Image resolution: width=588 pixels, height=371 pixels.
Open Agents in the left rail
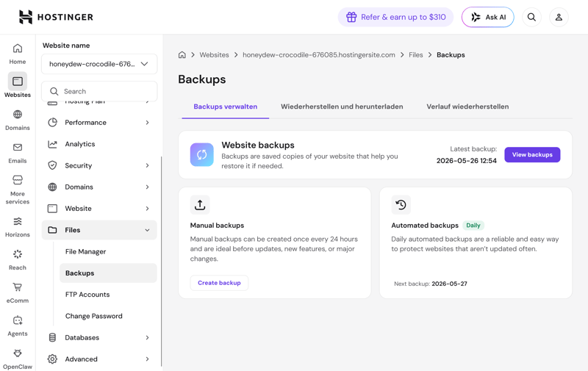pos(18,326)
